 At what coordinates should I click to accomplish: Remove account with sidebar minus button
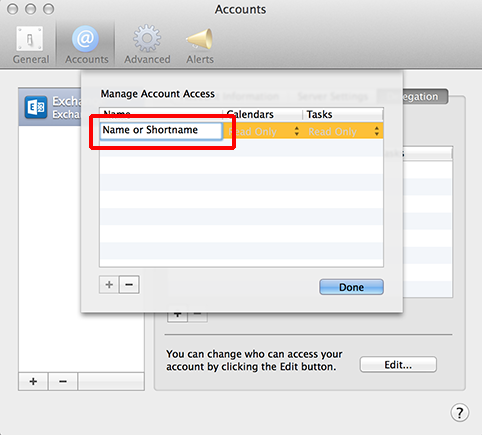(x=63, y=381)
